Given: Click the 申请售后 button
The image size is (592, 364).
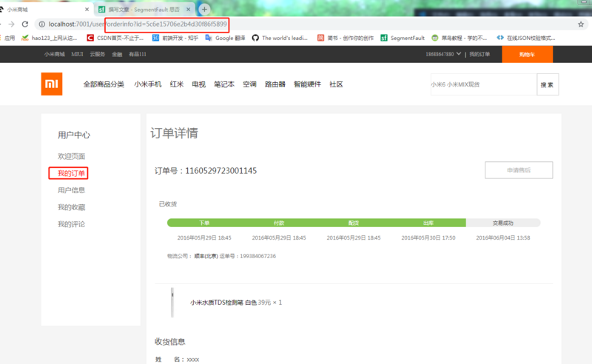Looking at the screenshot, I should (519, 170).
